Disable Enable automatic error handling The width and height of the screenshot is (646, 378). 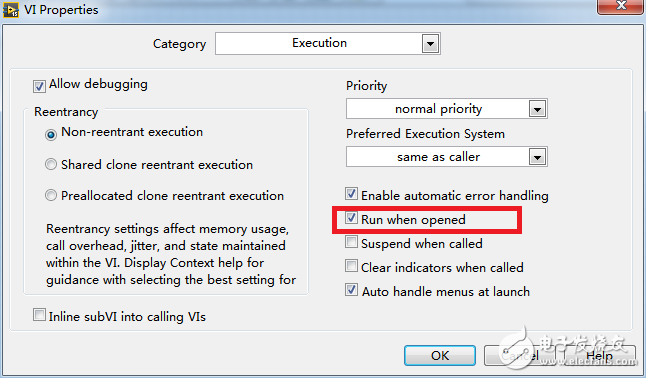(351, 194)
